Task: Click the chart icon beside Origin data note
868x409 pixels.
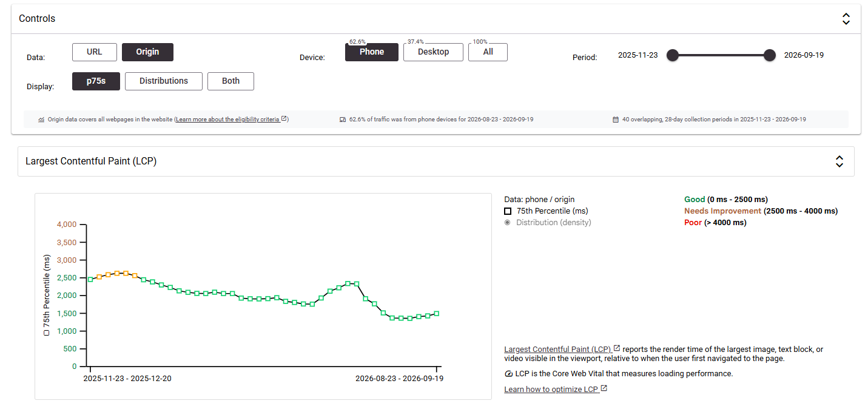Action: 41,120
